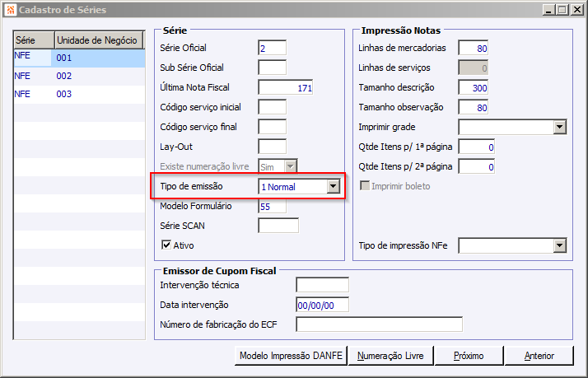Viewport: 588px width, 378px height.
Task: Click the Última Nota Fiscal field
Action: tap(286, 87)
